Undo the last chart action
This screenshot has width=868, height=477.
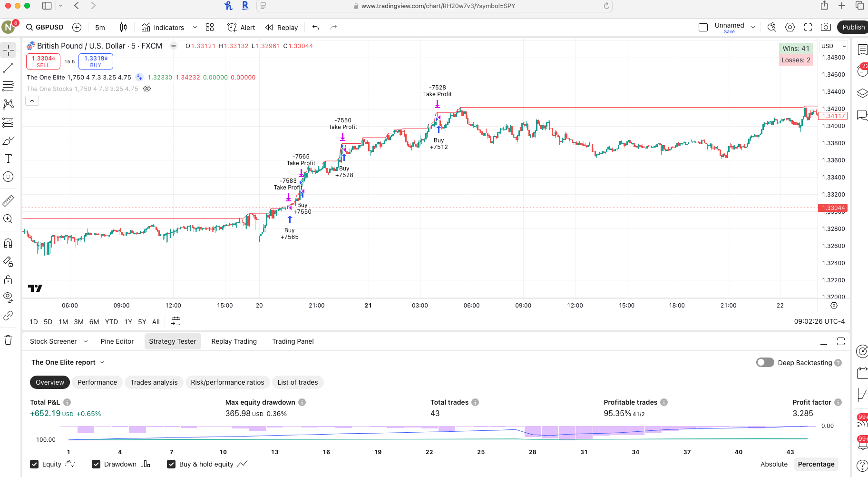point(315,27)
